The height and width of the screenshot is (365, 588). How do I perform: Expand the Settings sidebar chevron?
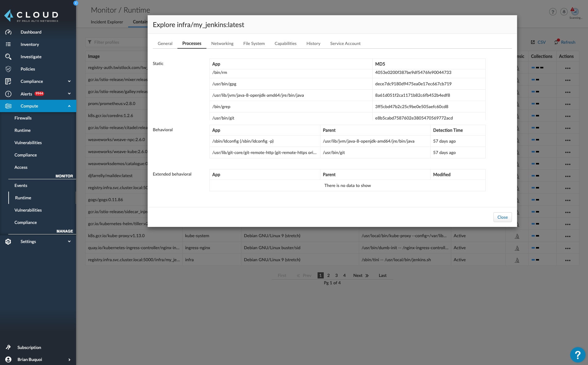point(69,241)
